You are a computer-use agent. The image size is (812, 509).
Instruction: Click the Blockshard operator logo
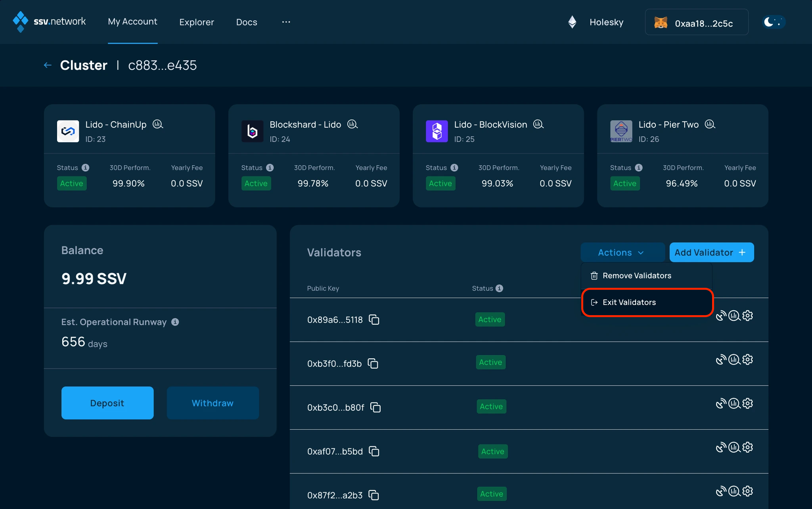[252, 131]
